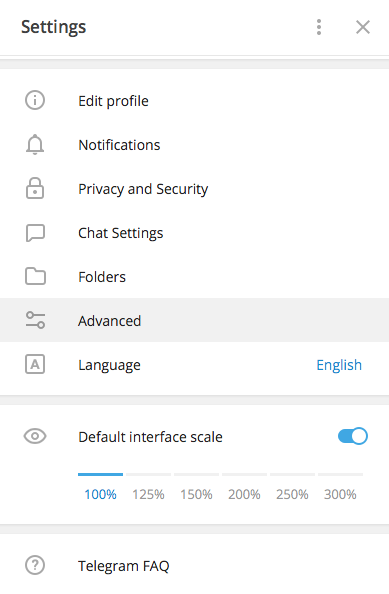The height and width of the screenshot is (594, 389).
Task: Open the Notifications settings entry
Action: (194, 145)
